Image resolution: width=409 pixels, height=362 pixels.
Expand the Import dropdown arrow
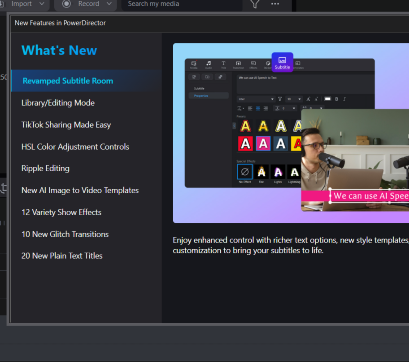(x=42, y=4)
